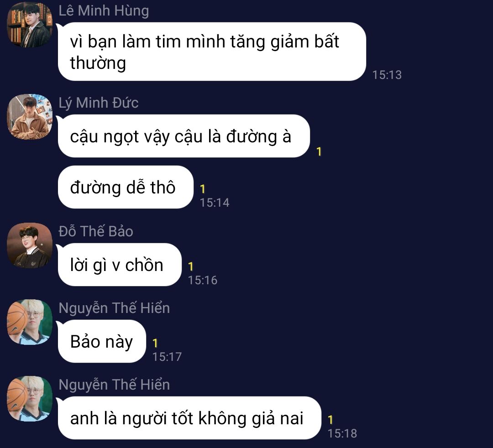Image resolution: width=493 pixels, height=448 pixels.
Task: Select message "cậu ngọt vậy cậu là đường à"
Action: point(184,136)
